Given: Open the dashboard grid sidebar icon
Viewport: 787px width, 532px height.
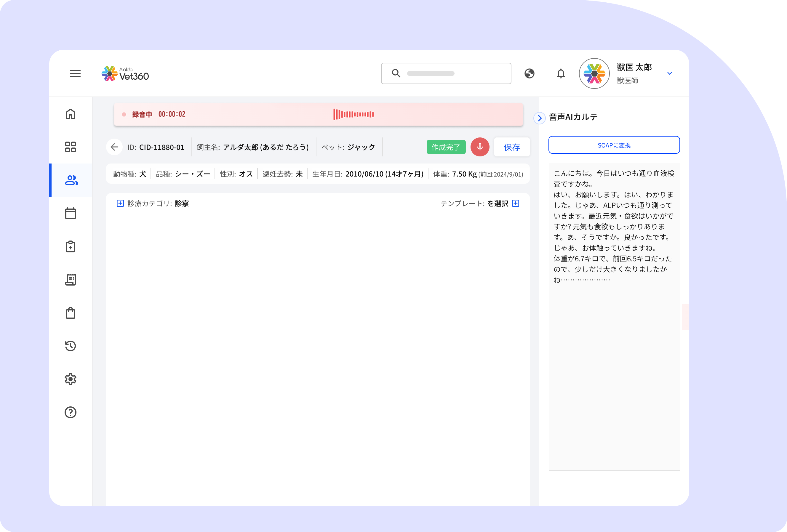Looking at the screenshot, I should [71, 147].
